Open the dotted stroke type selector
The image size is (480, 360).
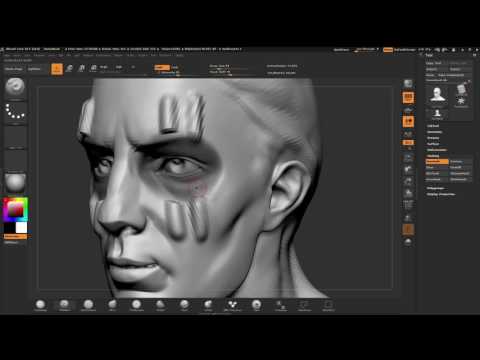pos(15,112)
